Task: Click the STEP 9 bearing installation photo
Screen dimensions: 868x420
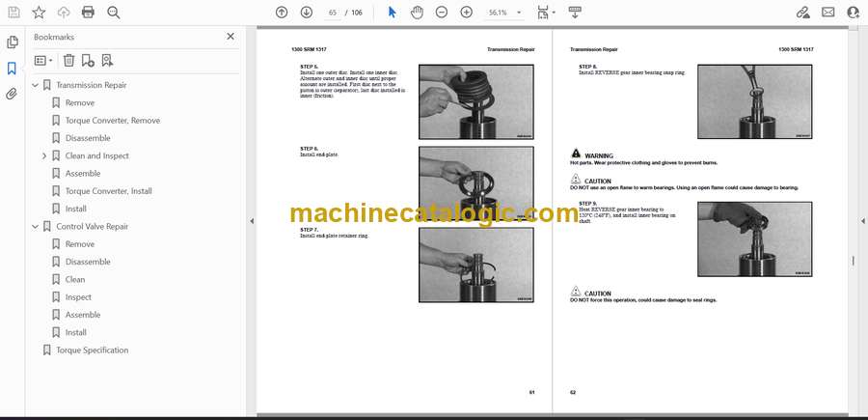Action: [x=754, y=238]
